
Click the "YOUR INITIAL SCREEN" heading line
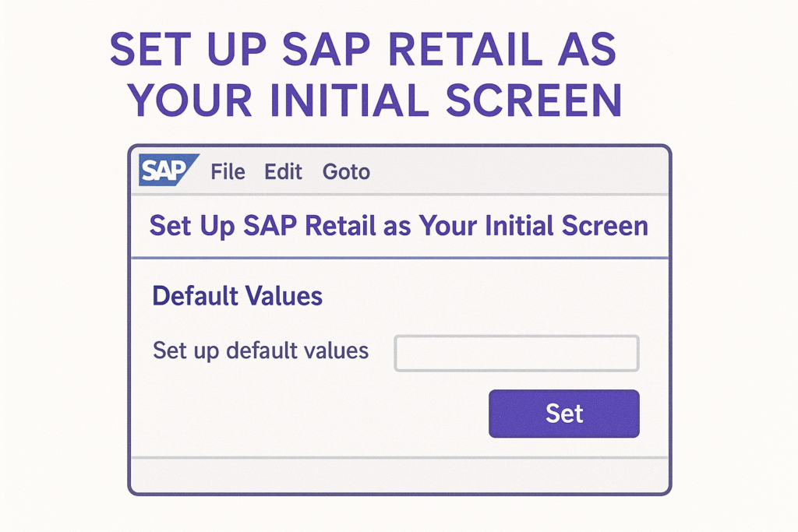tap(374, 100)
